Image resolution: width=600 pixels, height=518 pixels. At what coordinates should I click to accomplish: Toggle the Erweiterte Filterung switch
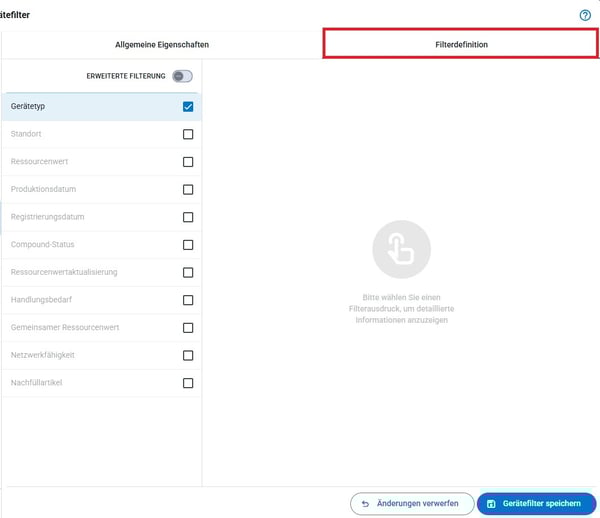click(x=182, y=76)
